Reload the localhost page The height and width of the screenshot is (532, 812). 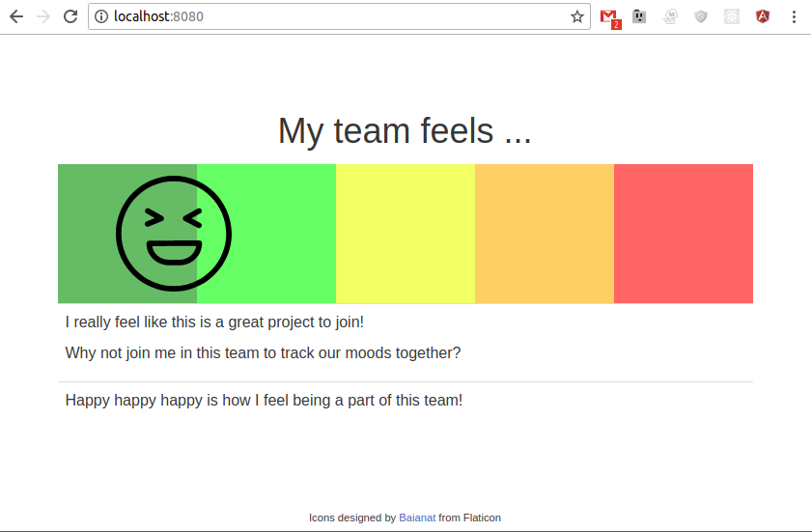pyautogui.click(x=70, y=16)
